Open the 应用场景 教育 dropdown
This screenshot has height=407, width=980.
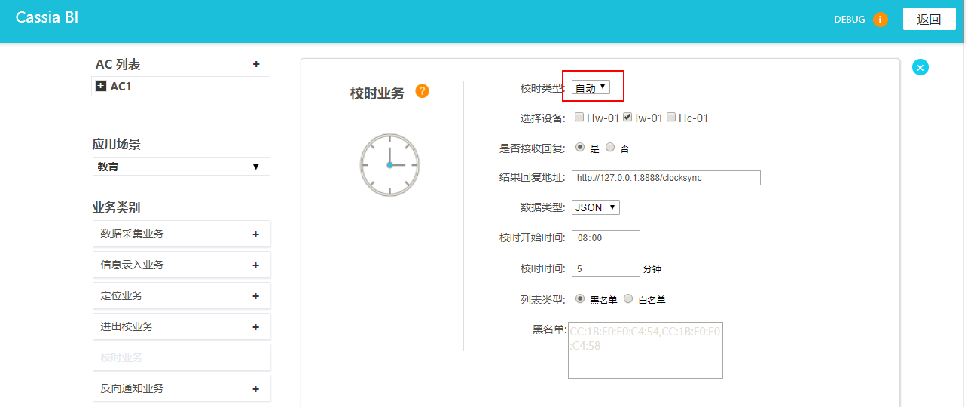[181, 167]
